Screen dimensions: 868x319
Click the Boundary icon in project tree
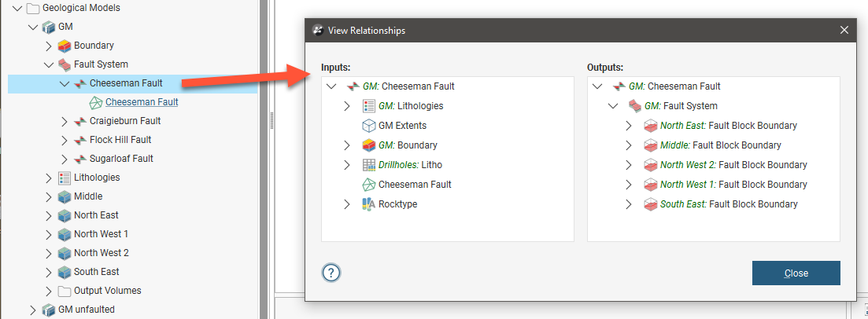(65, 46)
